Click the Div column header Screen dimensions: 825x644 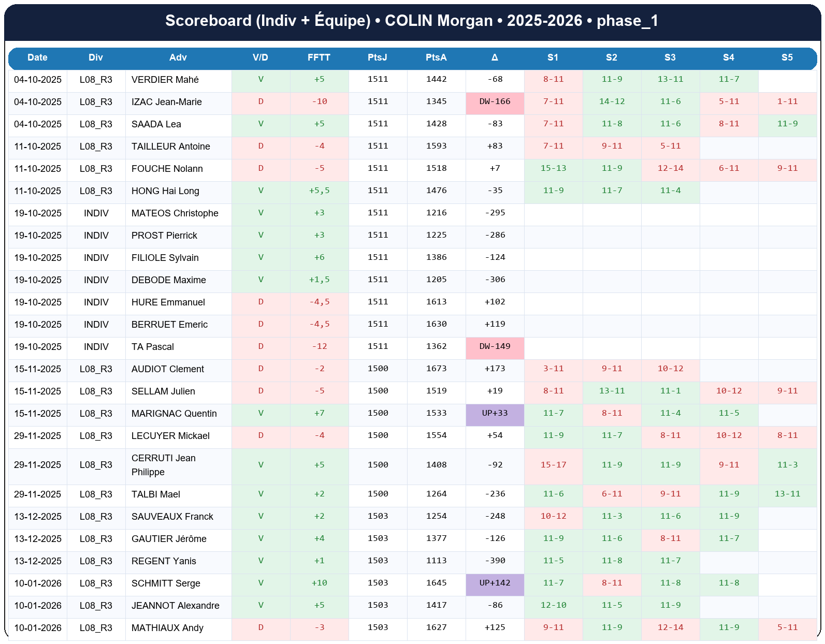pos(96,57)
